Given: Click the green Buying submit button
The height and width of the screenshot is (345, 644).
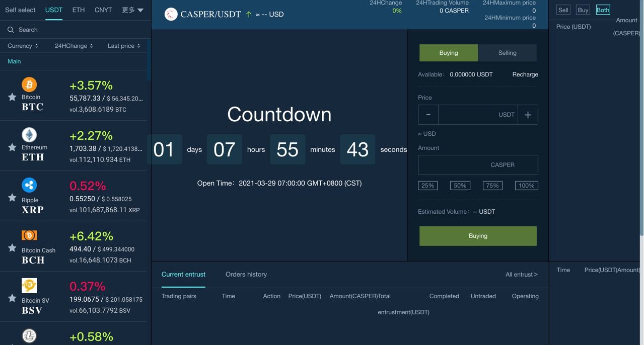Looking at the screenshot, I should [x=478, y=236].
